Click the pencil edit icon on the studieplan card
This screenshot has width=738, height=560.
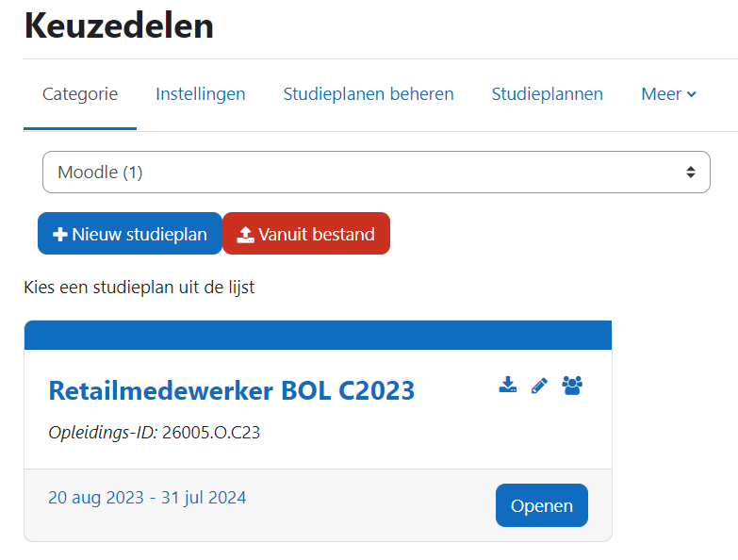click(x=539, y=385)
